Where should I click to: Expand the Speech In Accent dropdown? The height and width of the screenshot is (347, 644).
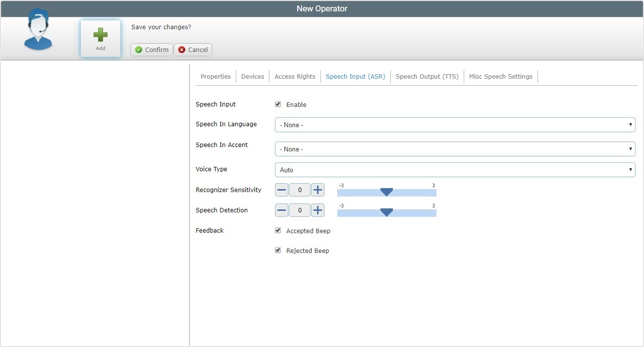(x=454, y=149)
